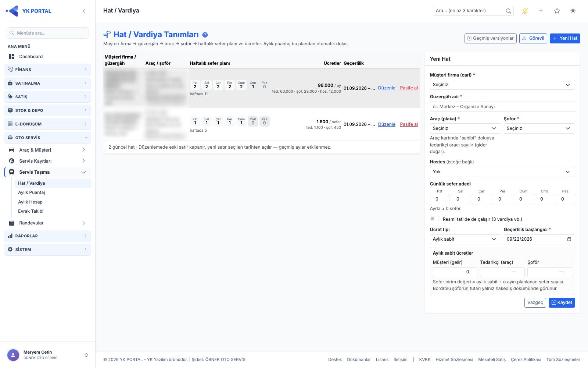The height and width of the screenshot is (368, 588).
Task: Open the Ücret tipi dropdown
Action: 465,239
